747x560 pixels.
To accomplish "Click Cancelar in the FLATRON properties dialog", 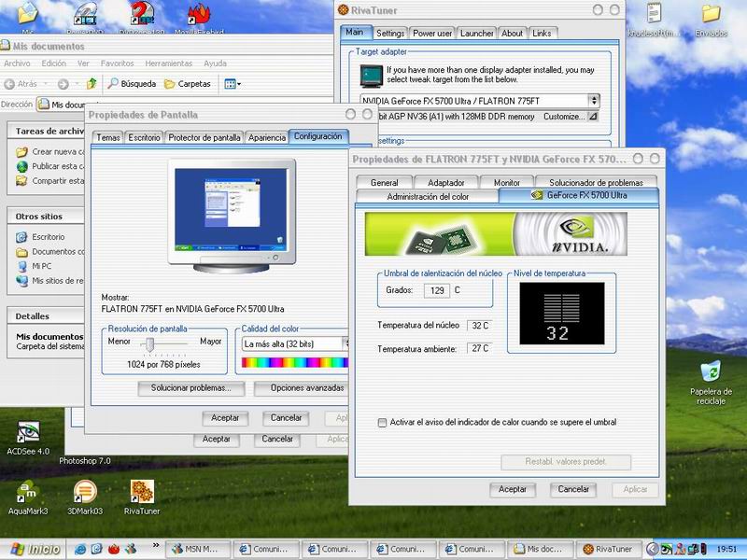I will pyautogui.click(x=573, y=489).
